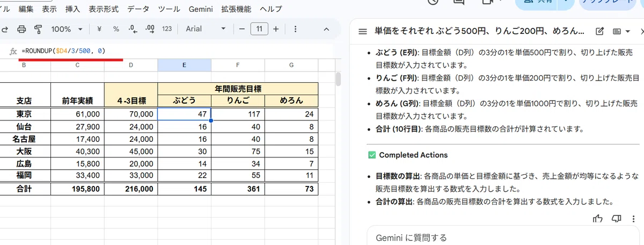Click the vertical scrollbar of the sheet
This screenshot has width=644, height=245.
click(x=338, y=79)
